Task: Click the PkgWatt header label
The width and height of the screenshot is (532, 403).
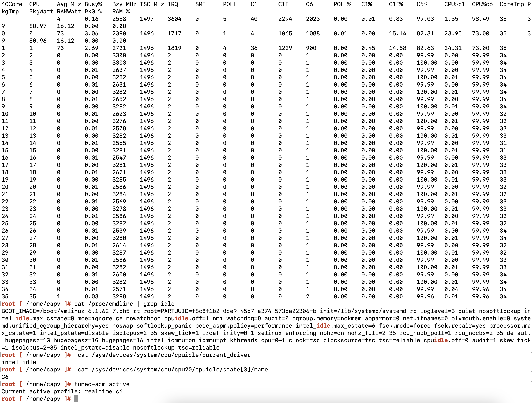Action: [41, 12]
